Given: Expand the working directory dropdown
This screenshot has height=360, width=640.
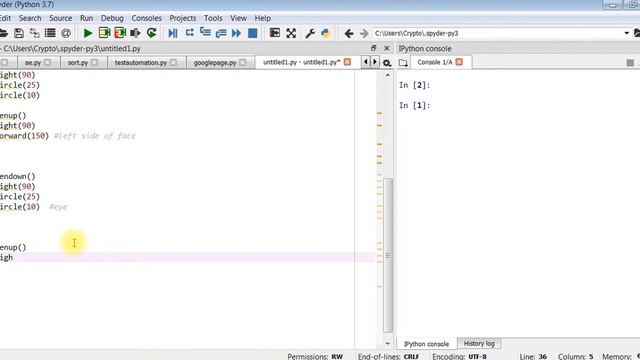Looking at the screenshot, I should coord(627,33).
